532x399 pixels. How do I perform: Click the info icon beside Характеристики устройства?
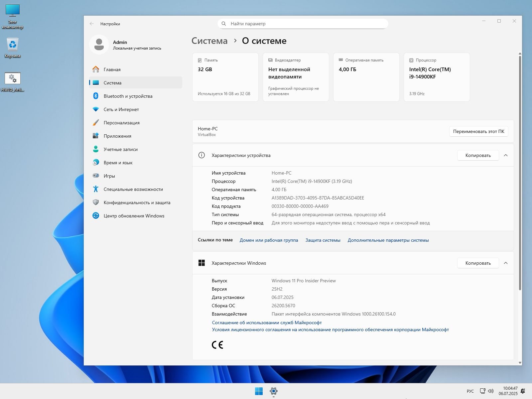coord(201,155)
